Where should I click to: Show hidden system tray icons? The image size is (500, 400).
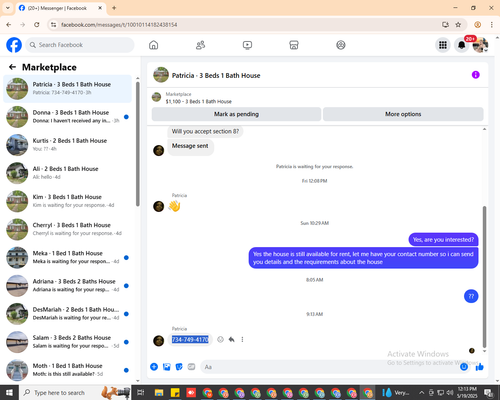tap(421, 393)
